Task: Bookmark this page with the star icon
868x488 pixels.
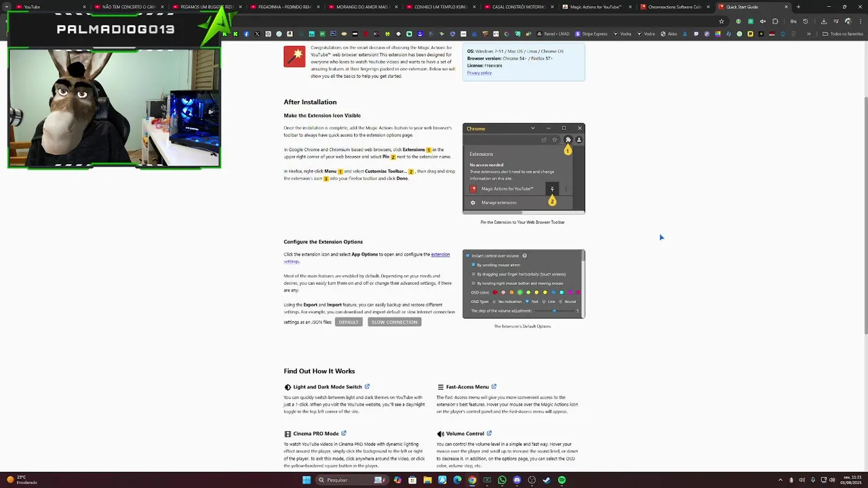Action: 722,21
